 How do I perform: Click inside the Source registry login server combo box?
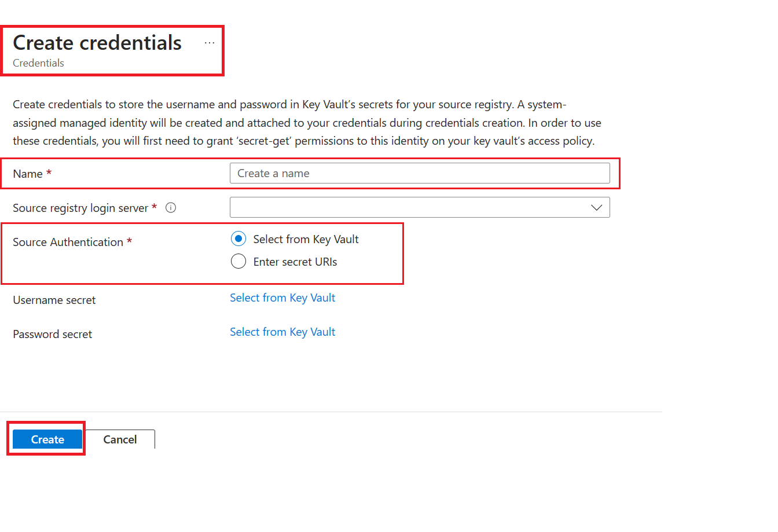tap(405, 208)
